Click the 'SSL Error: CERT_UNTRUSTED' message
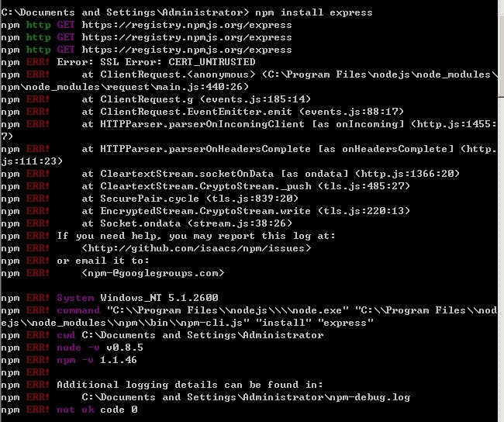The width and height of the screenshot is (504, 422). pos(178,62)
